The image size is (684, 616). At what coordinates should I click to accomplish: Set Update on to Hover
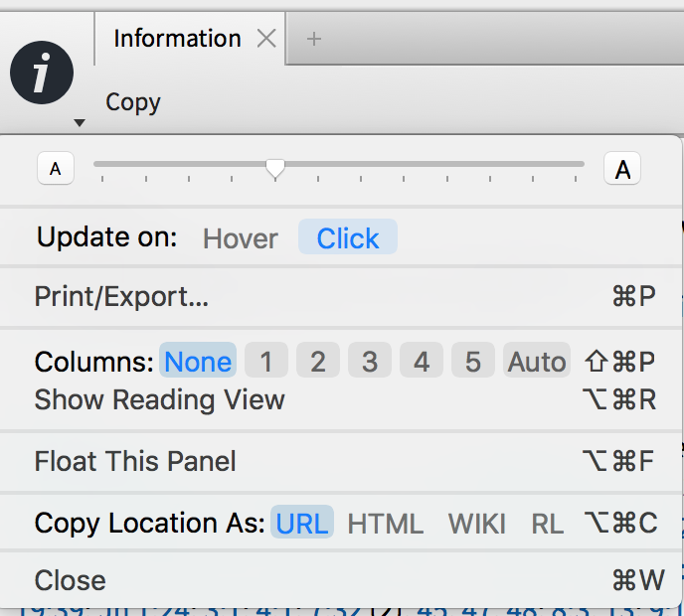[x=241, y=238]
